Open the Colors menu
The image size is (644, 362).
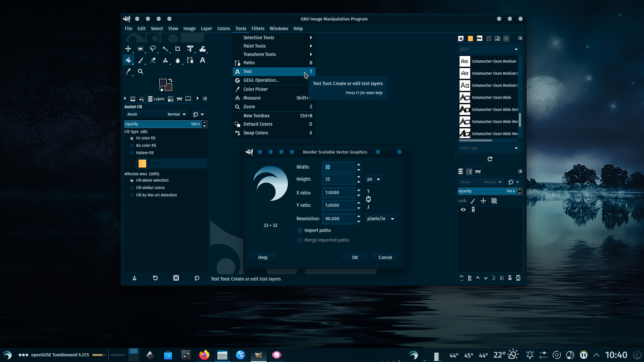223,28
